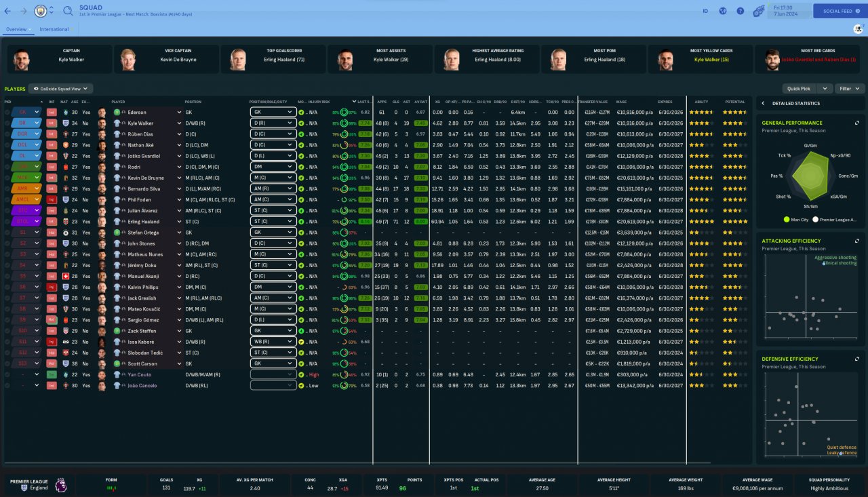Screen dimensions: 868x497
Task: Open the world globe icon
Action: pyautogui.click(x=723, y=12)
